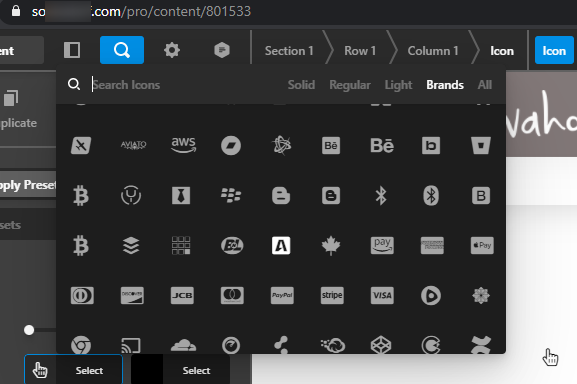Pick the Apple Pay card icon
Image resolution: width=577 pixels, height=384 pixels.
(482, 245)
